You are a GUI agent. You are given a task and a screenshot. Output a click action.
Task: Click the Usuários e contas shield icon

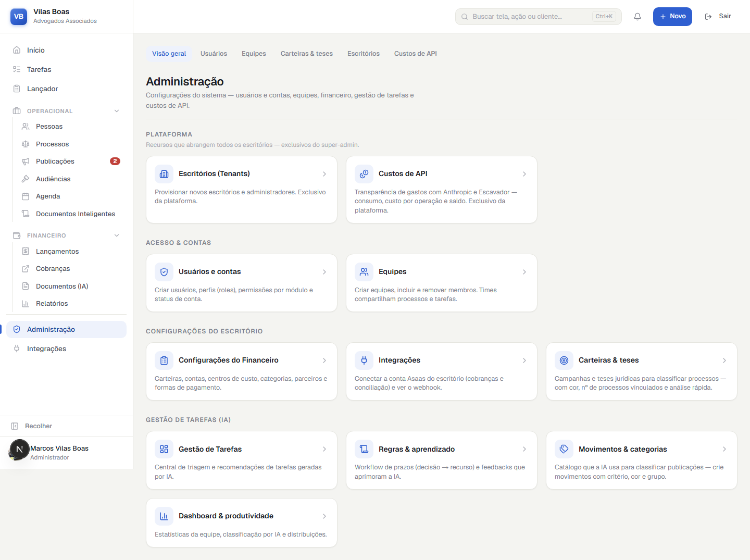[164, 272]
